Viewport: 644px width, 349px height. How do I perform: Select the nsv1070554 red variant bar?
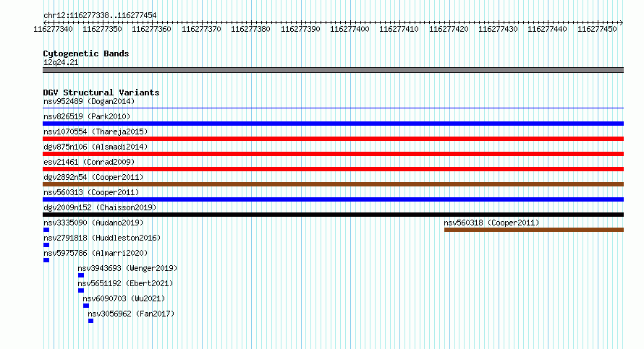pyautogui.click(x=333, y=139)
